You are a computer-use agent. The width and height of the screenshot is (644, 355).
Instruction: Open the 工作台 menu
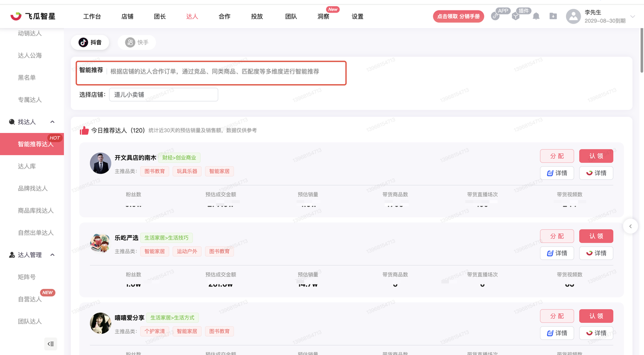92,17
